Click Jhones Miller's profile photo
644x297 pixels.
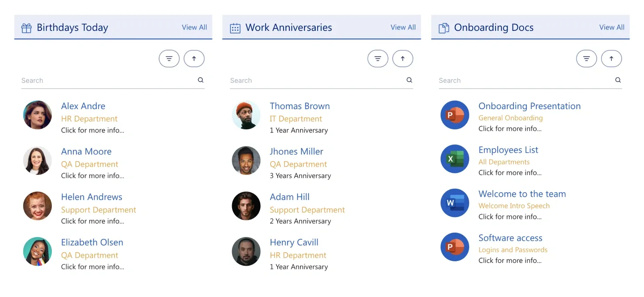click(x=246, y=161)
